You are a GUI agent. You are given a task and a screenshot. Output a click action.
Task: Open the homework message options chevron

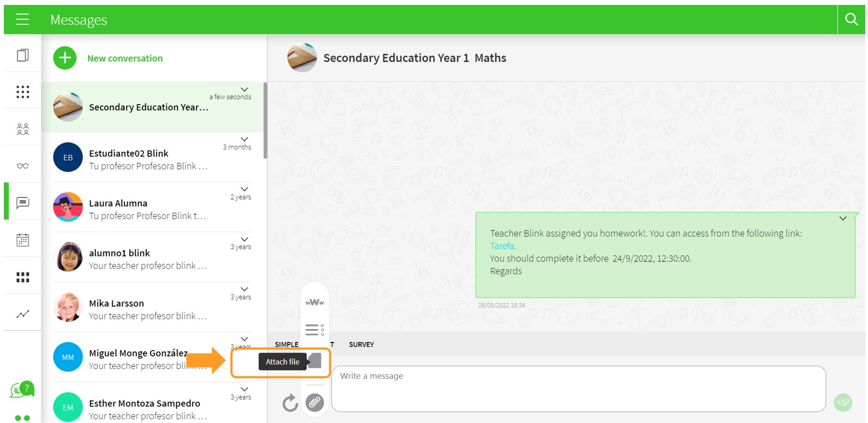pyautogui.click(x=843, y=218)
